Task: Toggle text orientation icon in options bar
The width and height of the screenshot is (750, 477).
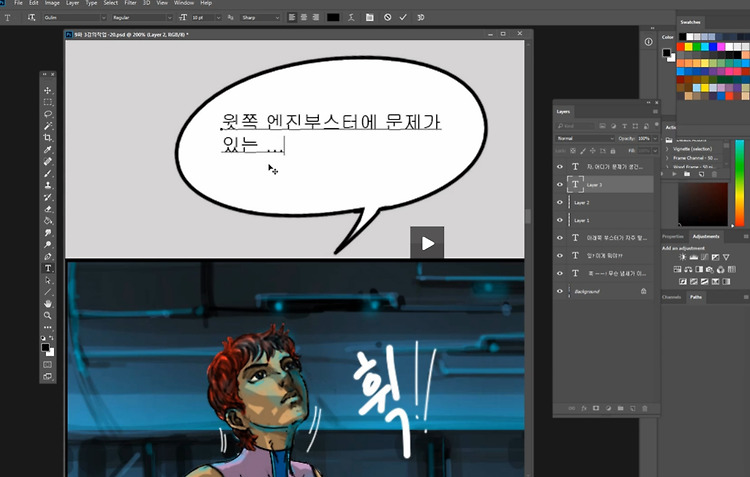Action: 32,18
